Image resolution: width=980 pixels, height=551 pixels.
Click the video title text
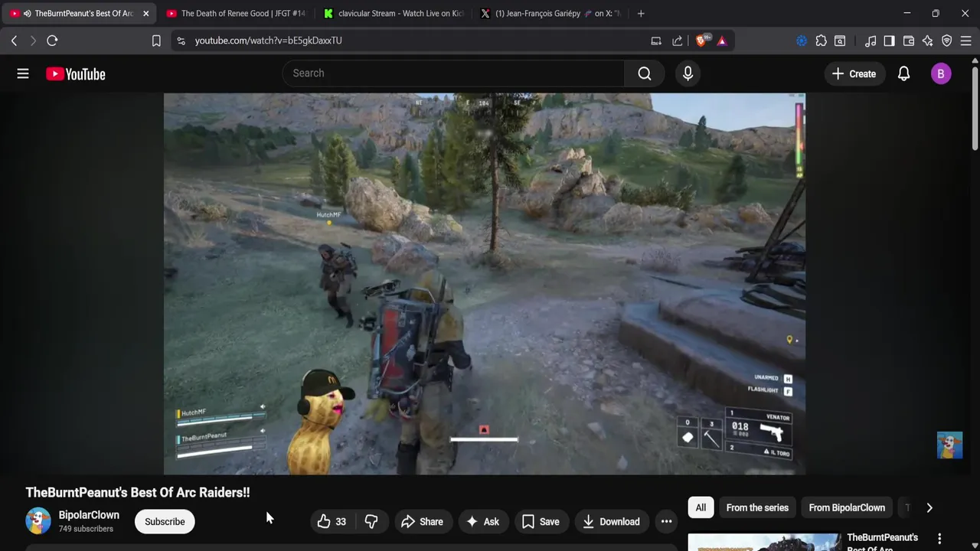tap(138, 493)
